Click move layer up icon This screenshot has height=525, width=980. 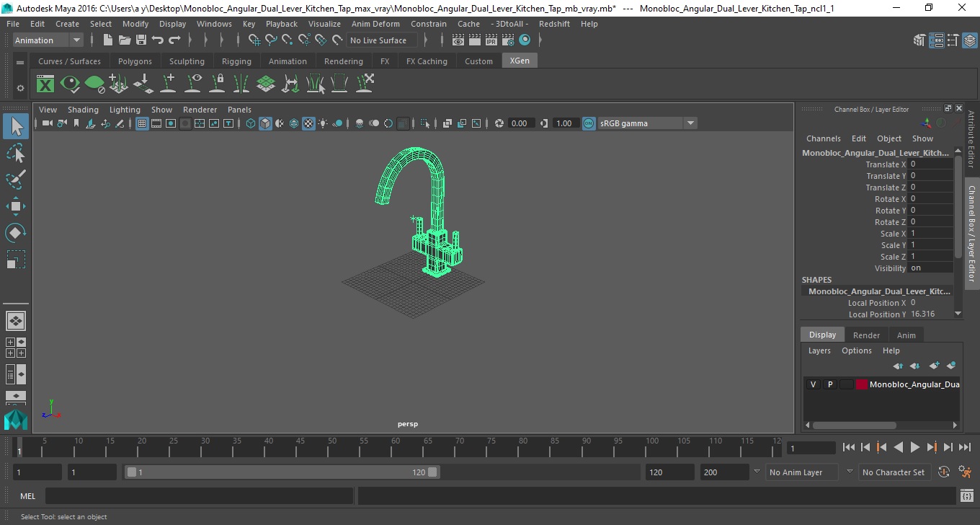[x=898, y=366]
